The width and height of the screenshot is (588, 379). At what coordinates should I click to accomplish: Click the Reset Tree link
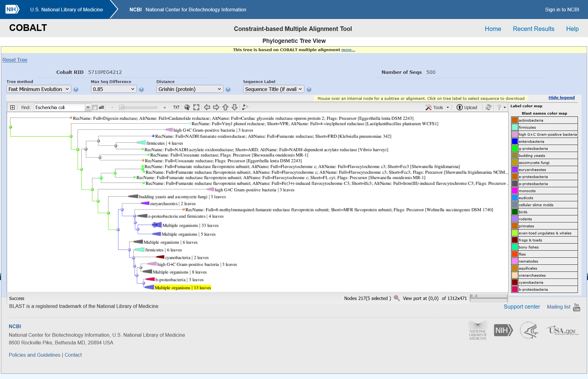15,60
